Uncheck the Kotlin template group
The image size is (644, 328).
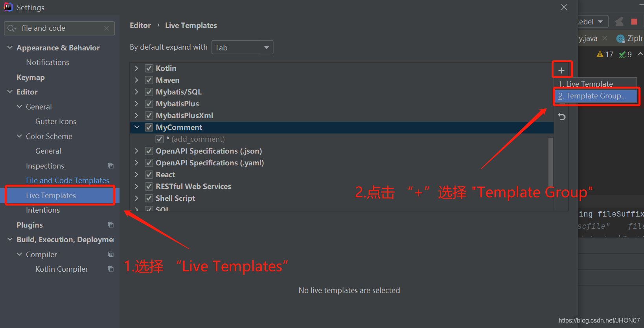[149, 68]
